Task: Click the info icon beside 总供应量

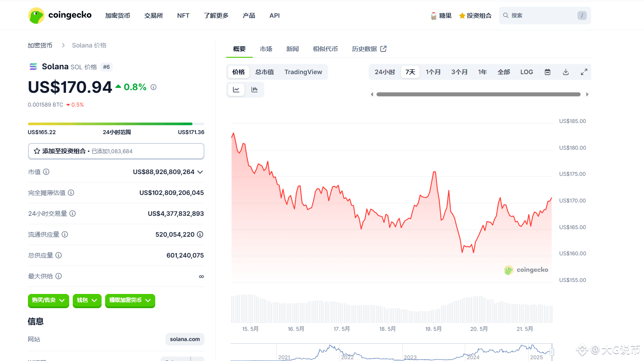Action: 59,255
